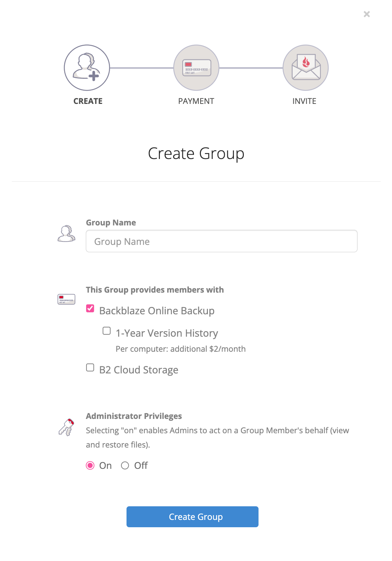Set Administrator Privileges to Off
The image size is (392, 561).
[125, 466]
